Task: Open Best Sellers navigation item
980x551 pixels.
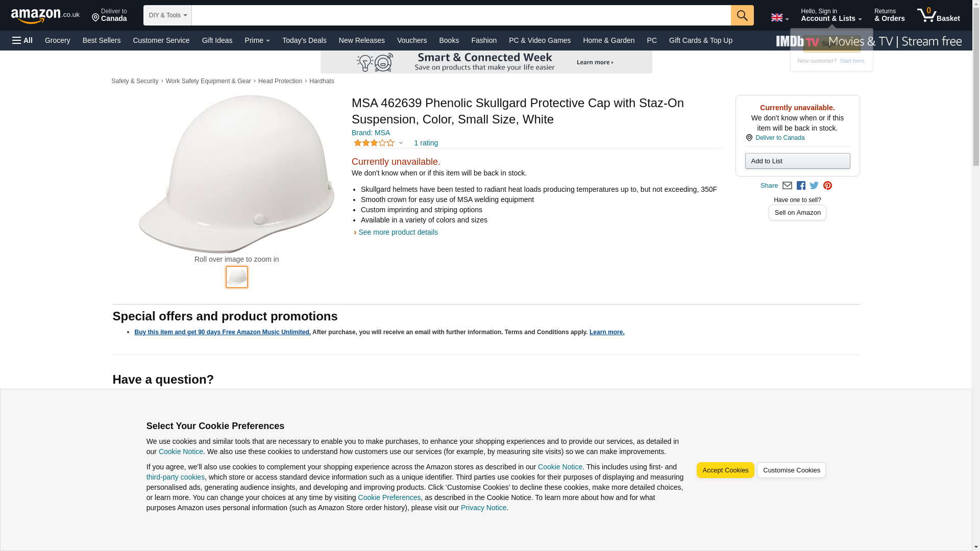Action: click(x=102, y=40)
